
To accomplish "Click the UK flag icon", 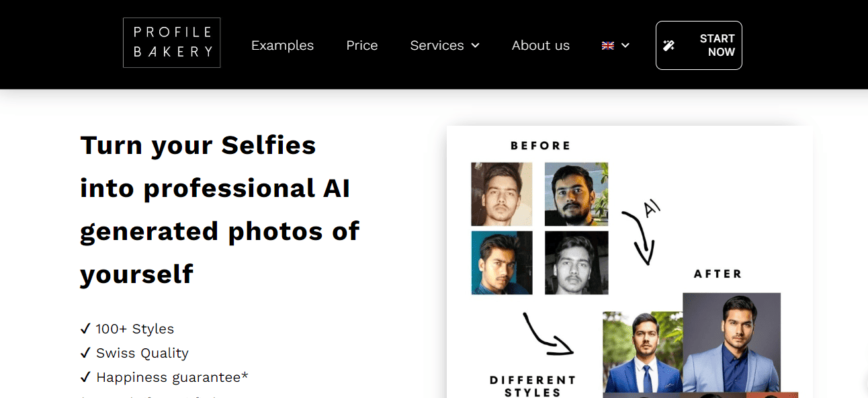I will tap(608, 45).
